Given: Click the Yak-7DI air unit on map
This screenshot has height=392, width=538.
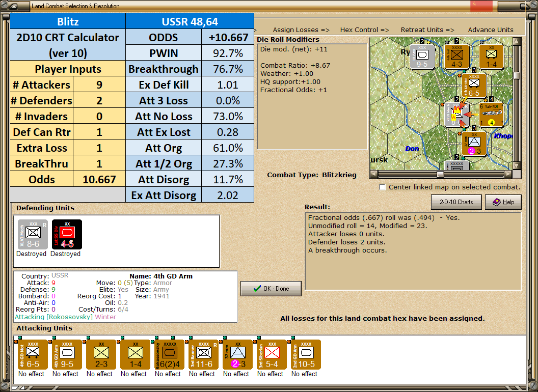Looking at the screenshot, I should 491,115.
